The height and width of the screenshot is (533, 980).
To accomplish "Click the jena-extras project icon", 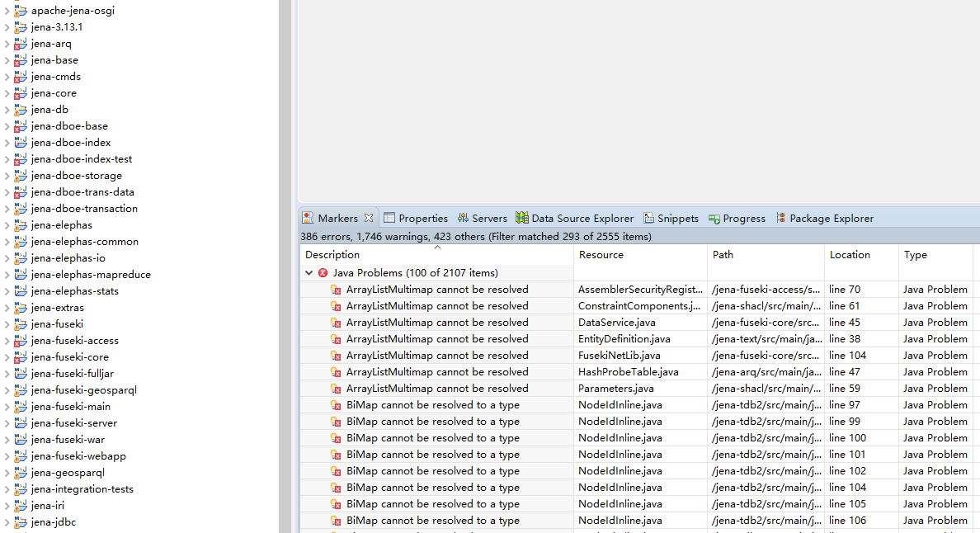I will pos(21,308).
